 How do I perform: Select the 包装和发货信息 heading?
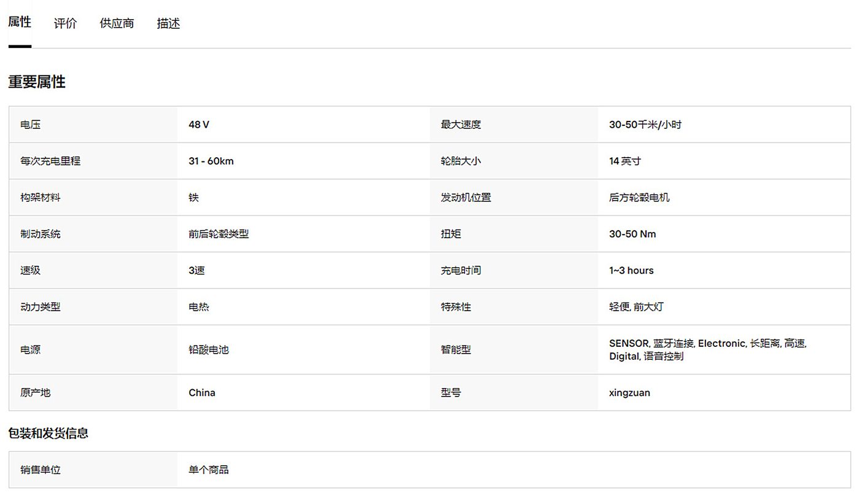click(x=48, y=433)
